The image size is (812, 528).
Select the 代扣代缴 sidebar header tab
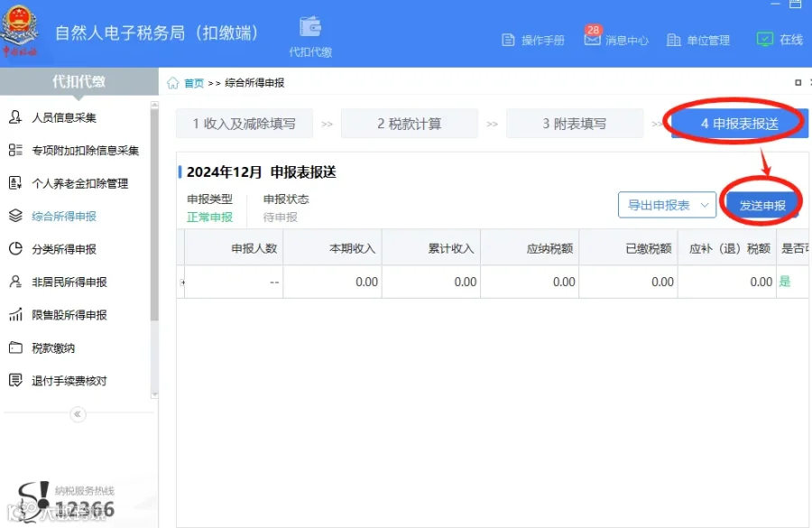tap(78, 81)
